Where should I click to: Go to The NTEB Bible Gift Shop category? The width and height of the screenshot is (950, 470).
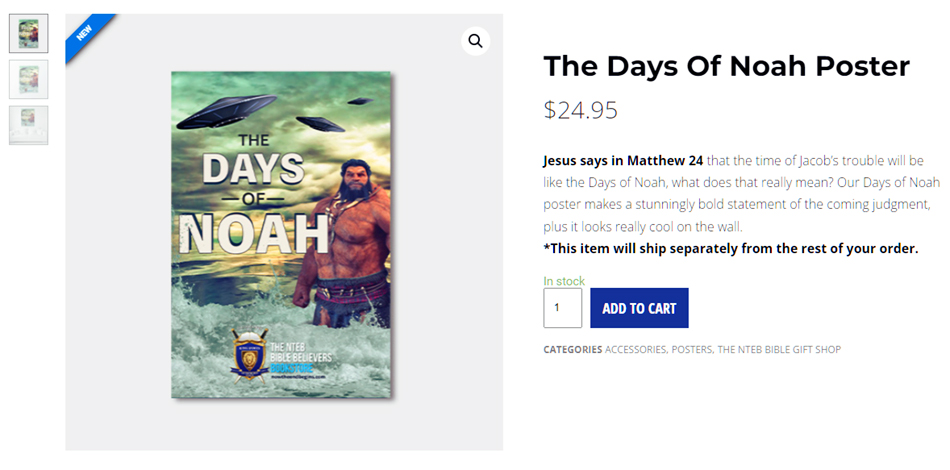(779, 350)
